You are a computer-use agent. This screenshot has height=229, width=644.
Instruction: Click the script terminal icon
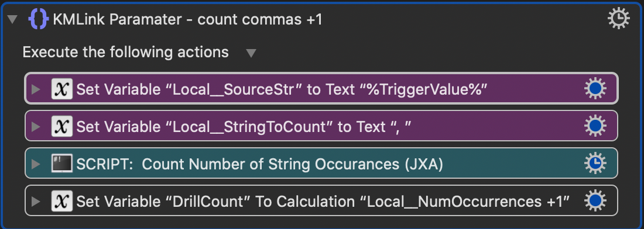tap(62, 164)
